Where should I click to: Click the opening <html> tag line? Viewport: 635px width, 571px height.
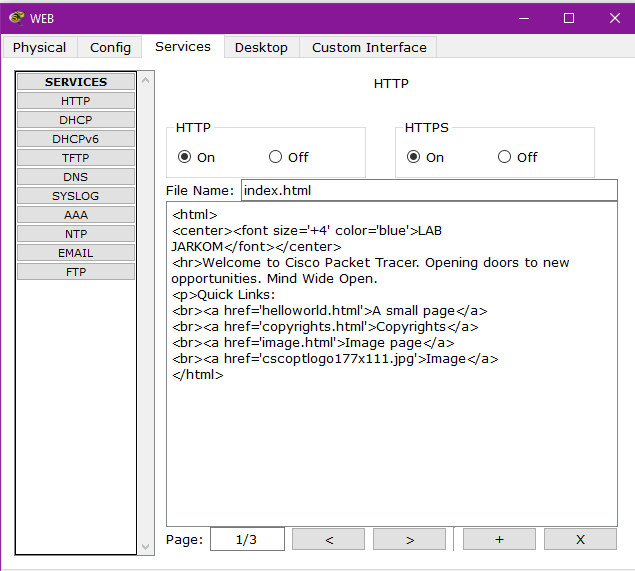click(x=194, y=215)
